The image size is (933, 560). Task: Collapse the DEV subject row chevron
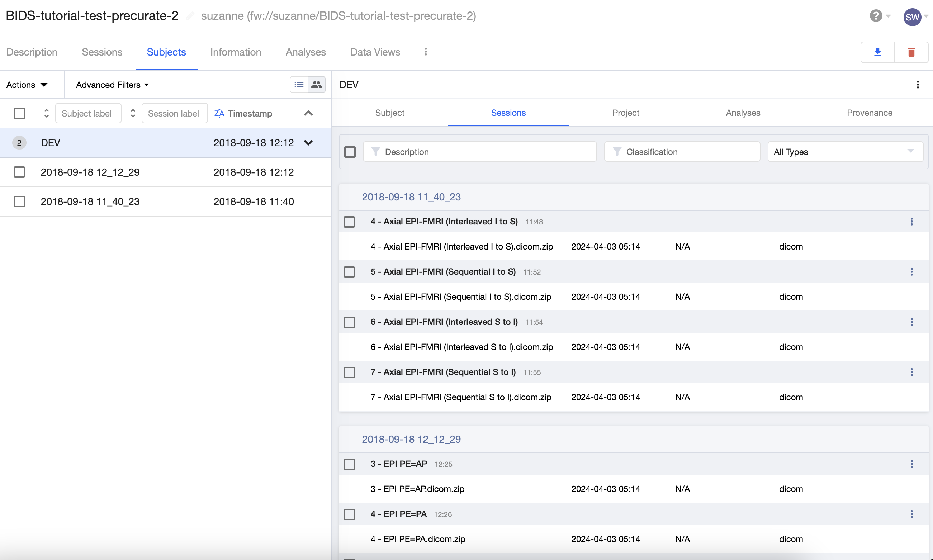308,143
